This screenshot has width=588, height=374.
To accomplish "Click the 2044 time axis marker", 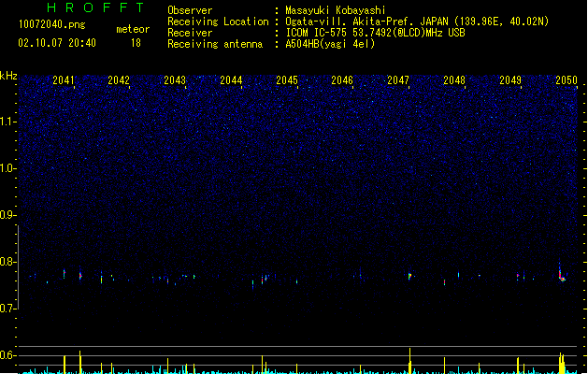I will (231, 80).
